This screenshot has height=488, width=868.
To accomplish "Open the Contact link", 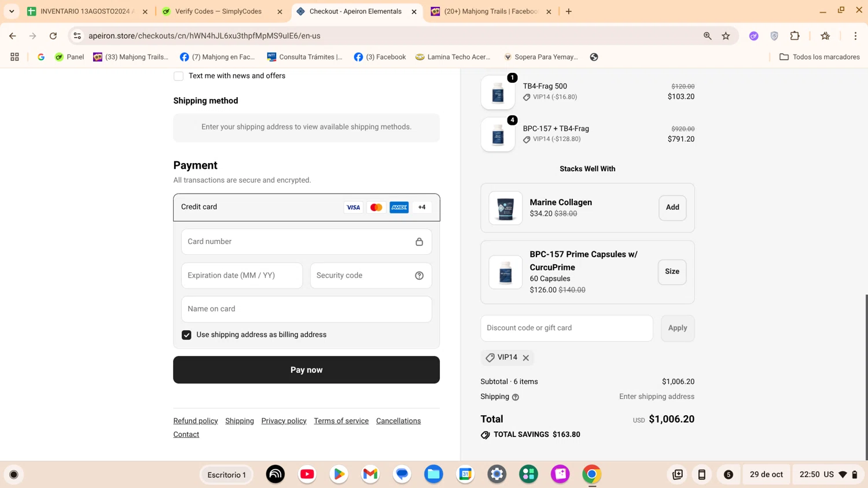I will pos(186,435).
